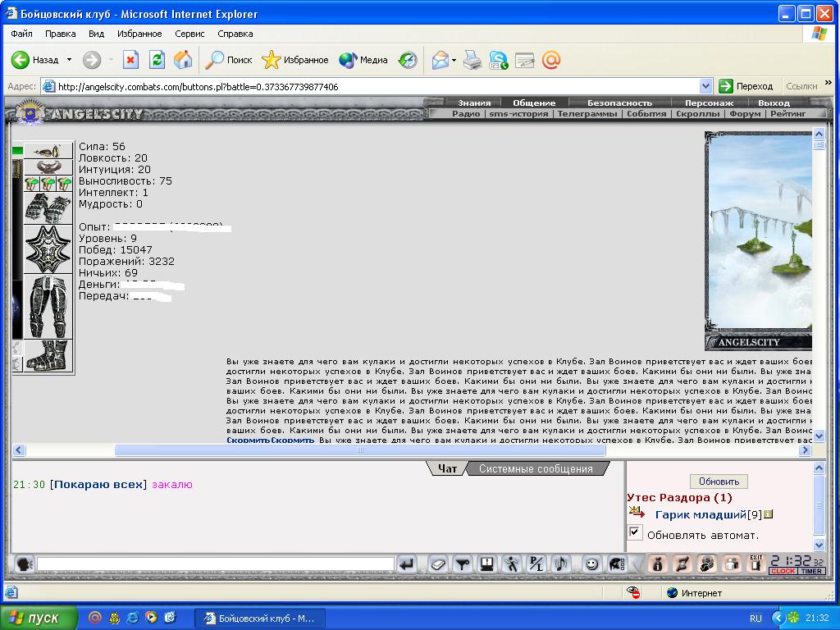Viewport: 840px width, 630px height.
Task: Click the earrings item slot
Action: tap(48, 151)
